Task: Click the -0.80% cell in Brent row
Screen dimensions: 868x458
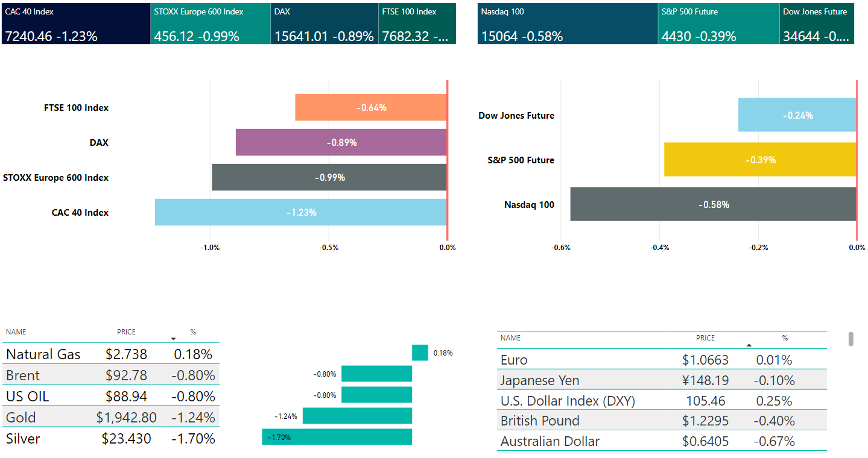Action: click(x=193, y=375)
